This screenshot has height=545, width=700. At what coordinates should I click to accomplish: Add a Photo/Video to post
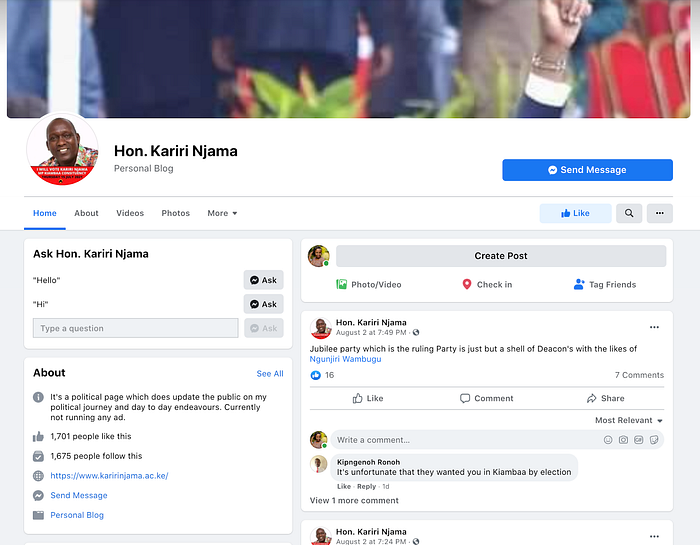click(x=369, y=284)
